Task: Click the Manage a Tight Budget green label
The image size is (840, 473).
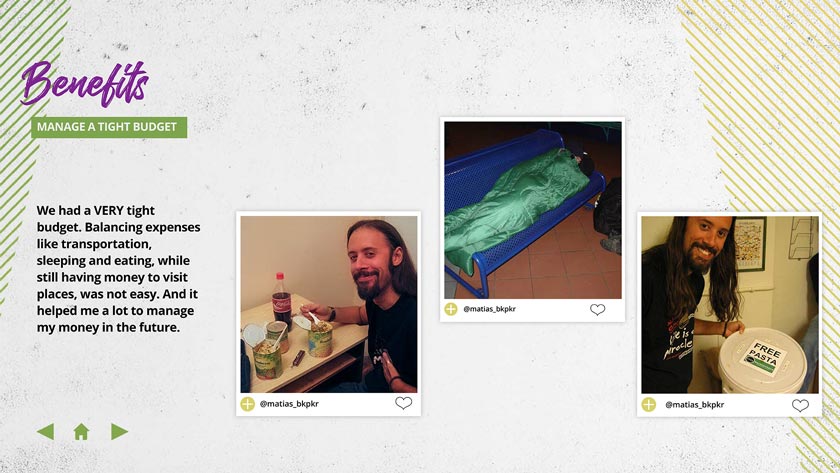Action: 109,127
